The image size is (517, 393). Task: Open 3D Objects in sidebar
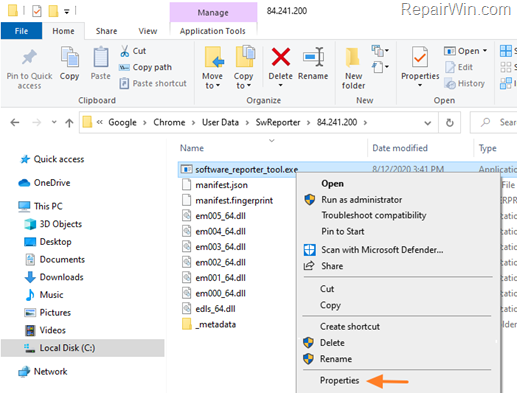click(53, 224)
